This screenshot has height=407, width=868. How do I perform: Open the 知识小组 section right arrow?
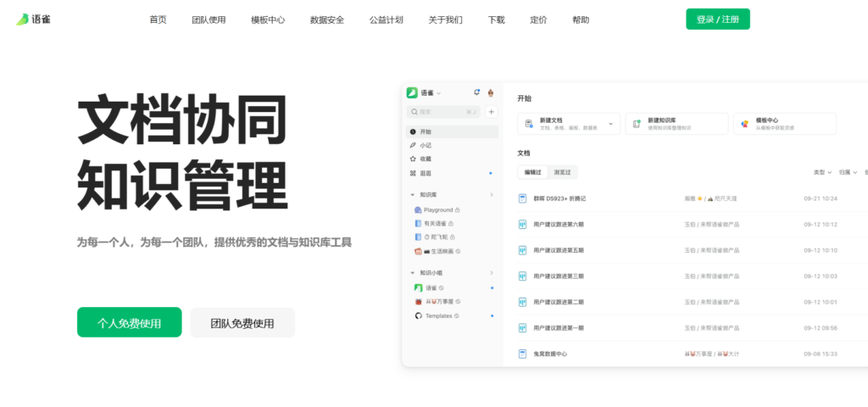[x=492, y=273]
